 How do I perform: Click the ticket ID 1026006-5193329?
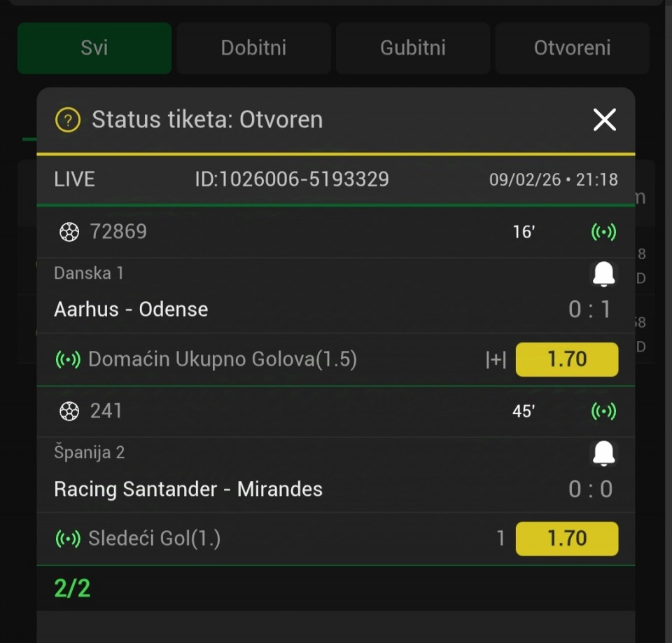tap(292, 179)
